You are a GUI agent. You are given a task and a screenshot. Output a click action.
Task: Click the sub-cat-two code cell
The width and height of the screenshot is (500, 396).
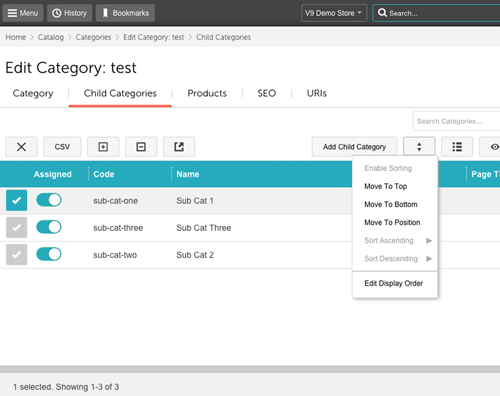coord(115,255)
